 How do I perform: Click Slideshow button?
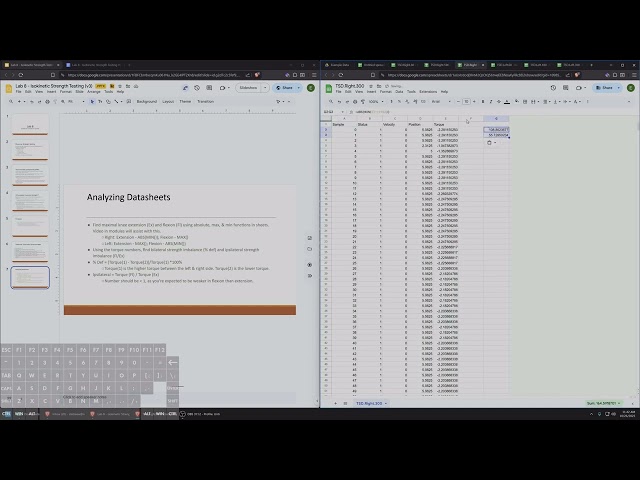(248, 88)
